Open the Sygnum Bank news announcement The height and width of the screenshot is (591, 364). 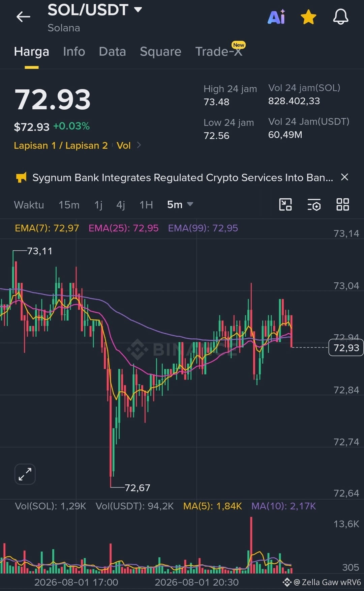(183, 177)
